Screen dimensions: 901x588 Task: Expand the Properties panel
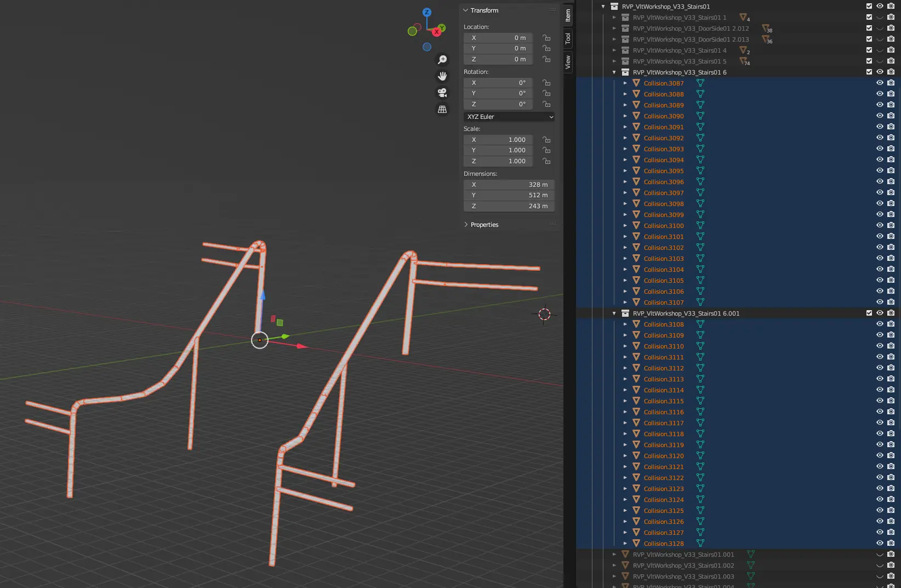coord(466,225)
